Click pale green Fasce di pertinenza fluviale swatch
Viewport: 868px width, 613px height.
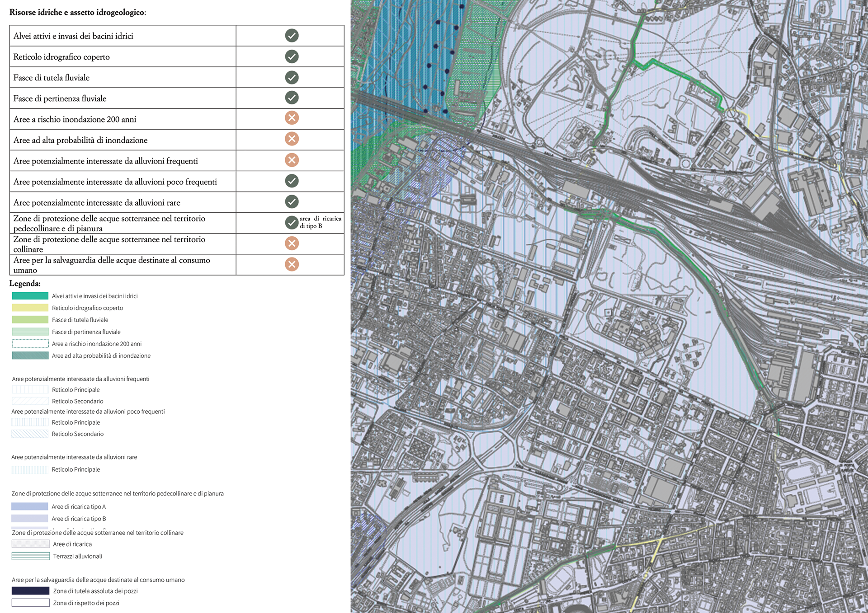(x=30, y=332)
